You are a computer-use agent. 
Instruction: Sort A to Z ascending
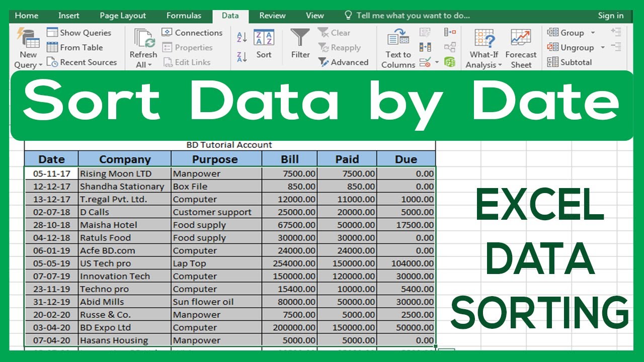(242, 37)
